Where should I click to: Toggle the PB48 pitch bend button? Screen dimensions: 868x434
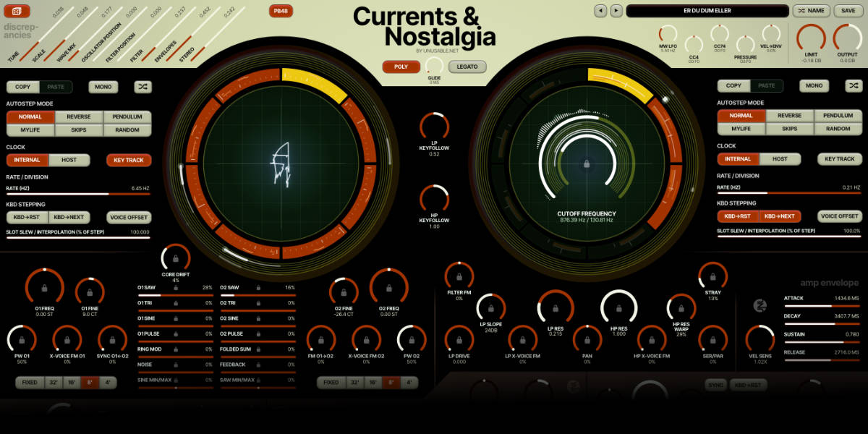point(281,11)
